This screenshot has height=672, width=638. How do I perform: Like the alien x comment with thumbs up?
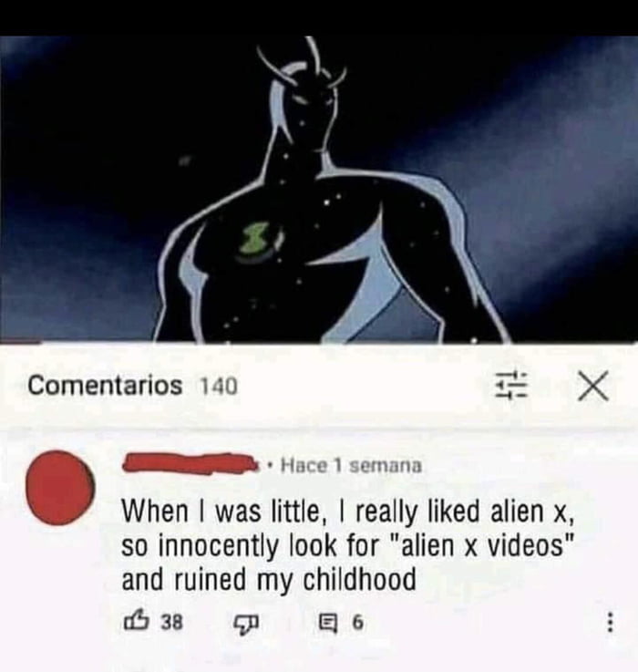coord(135,622)
